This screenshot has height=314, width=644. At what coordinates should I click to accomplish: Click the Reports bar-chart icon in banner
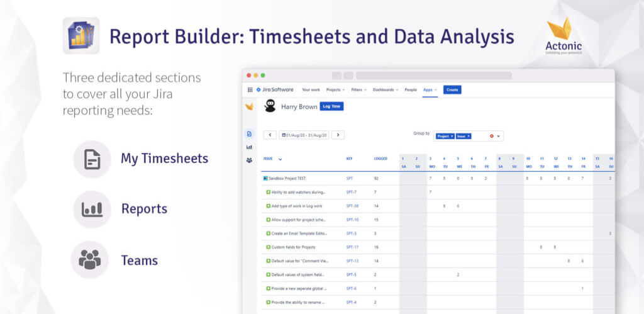pyautogui.click(x=92, y=209)
